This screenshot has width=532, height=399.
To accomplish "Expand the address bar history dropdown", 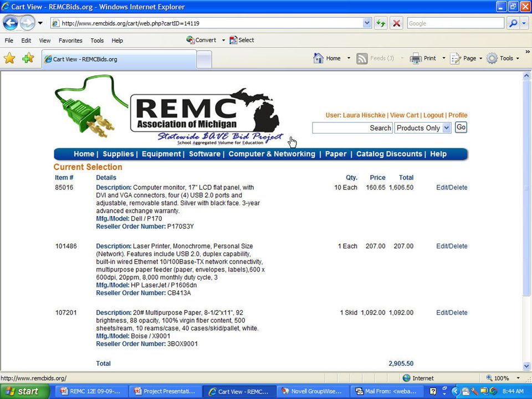I will tap(367, 23).
